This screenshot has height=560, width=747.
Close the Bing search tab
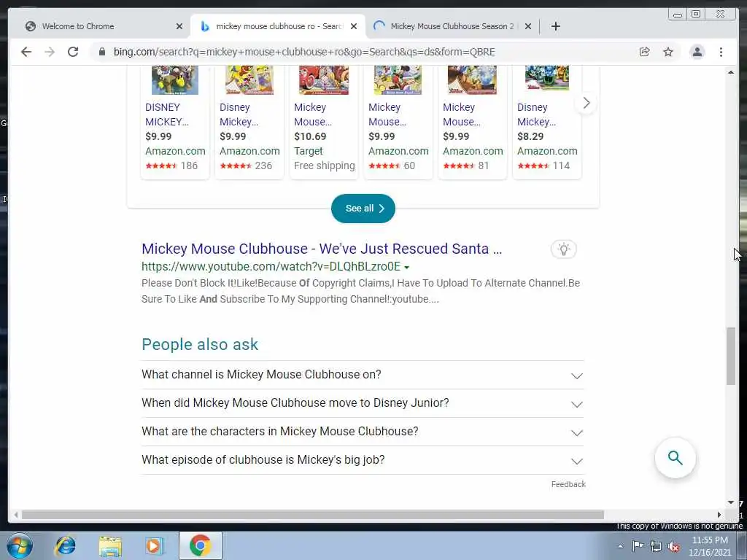pyautogui.click(x=354, y=27)
